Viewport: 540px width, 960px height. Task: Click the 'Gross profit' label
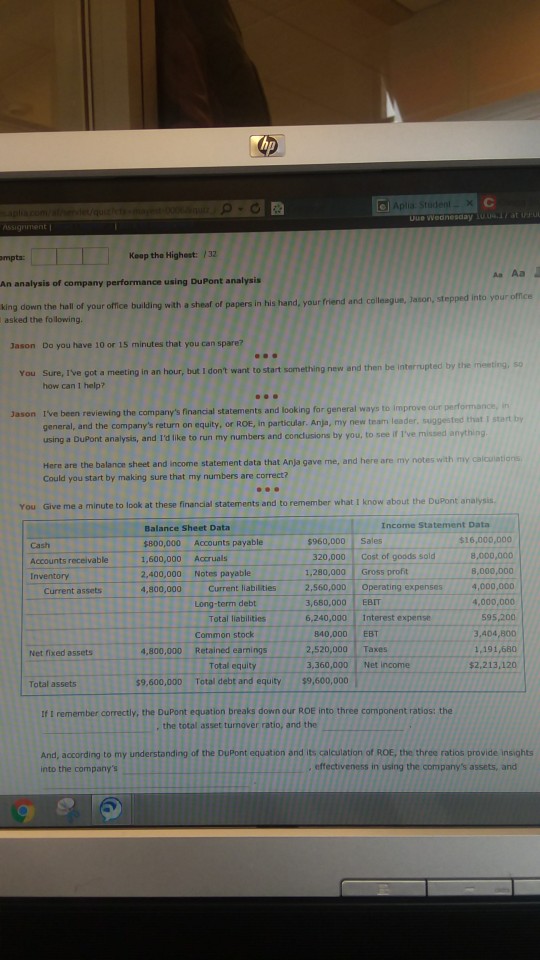pos(385,571)
